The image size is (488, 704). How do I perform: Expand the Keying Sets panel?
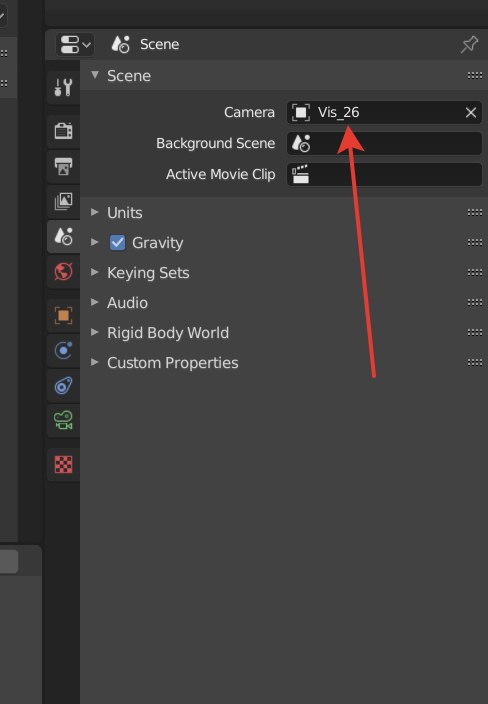coord(95,272)
